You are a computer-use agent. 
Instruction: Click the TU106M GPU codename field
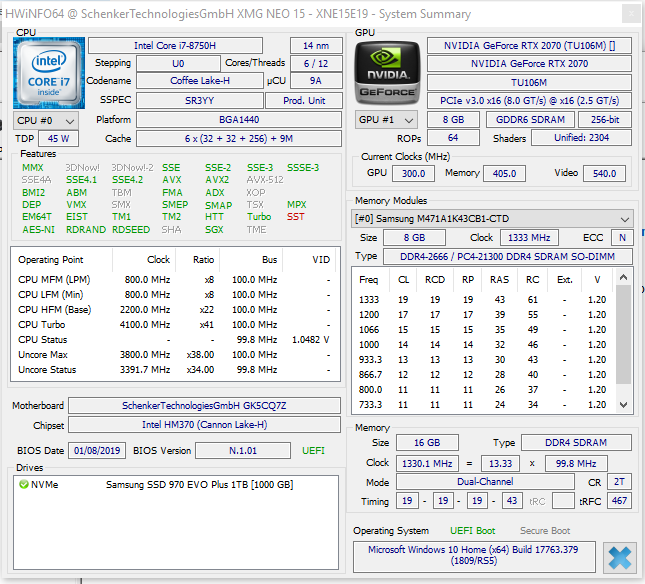point(529,83)
